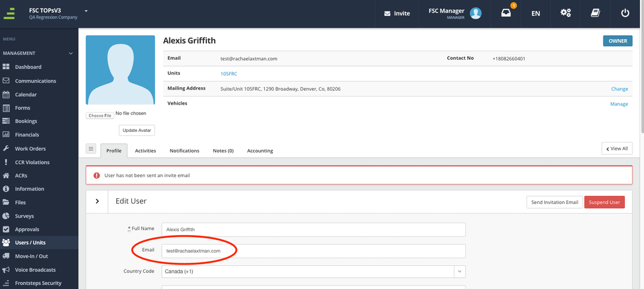
Task: Switch to the Notifications tab
Action: [x=184, y=151]
